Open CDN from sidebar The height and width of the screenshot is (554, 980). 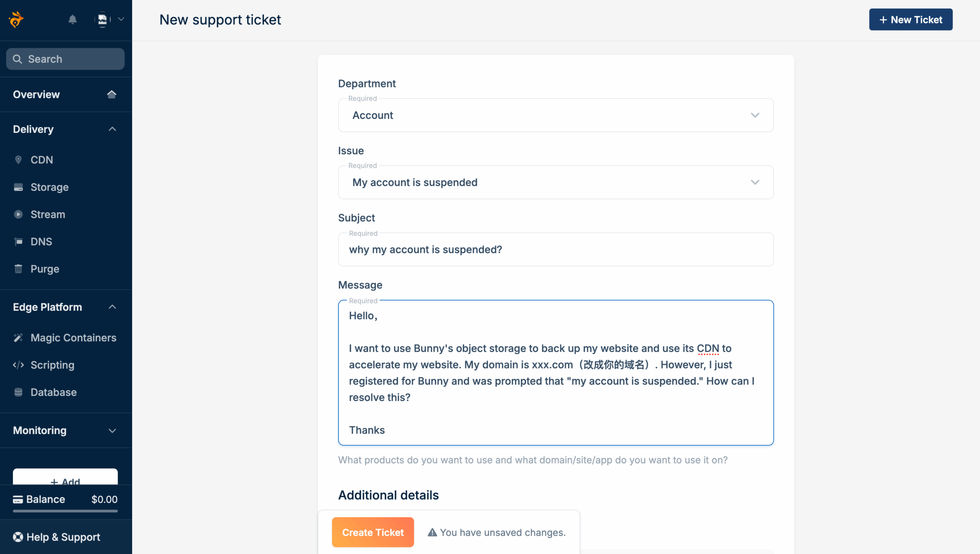point(42,160)
